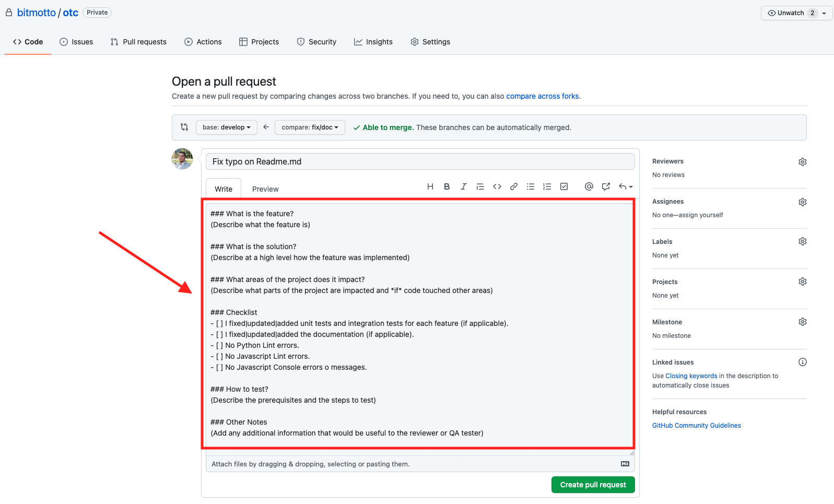Click Linked issues info icon

tap(803, 362)
